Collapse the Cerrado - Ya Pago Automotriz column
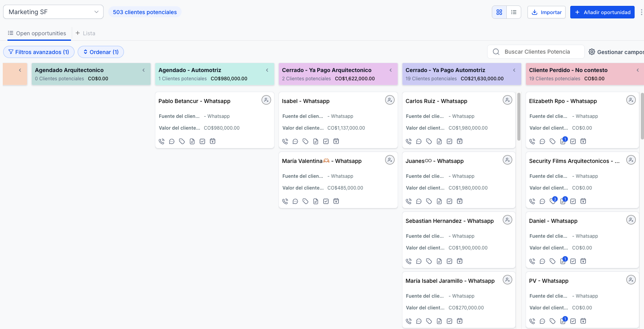This screenshot has height=329, width=644. tap(514, 70)
